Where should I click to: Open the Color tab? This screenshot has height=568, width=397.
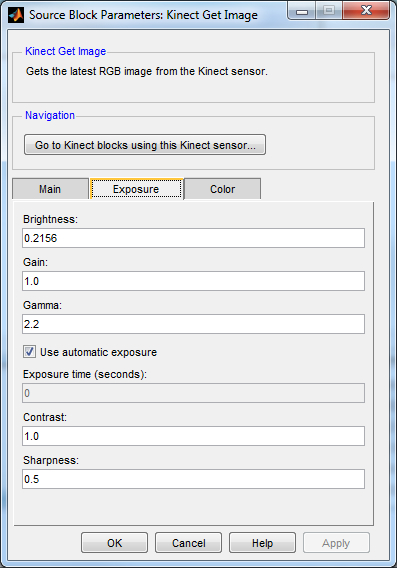222,189
